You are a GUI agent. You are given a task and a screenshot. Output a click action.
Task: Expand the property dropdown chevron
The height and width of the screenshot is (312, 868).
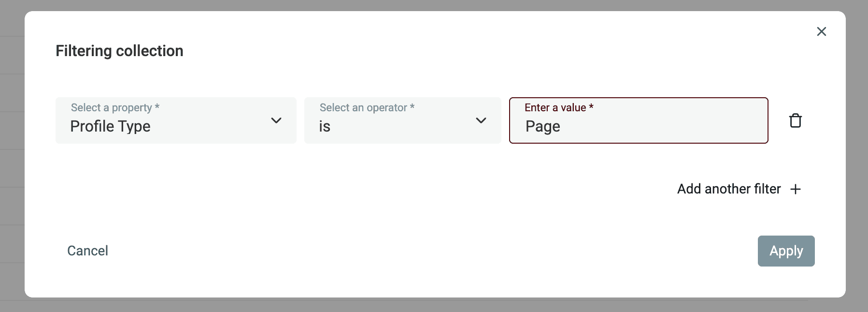point(276,120)
